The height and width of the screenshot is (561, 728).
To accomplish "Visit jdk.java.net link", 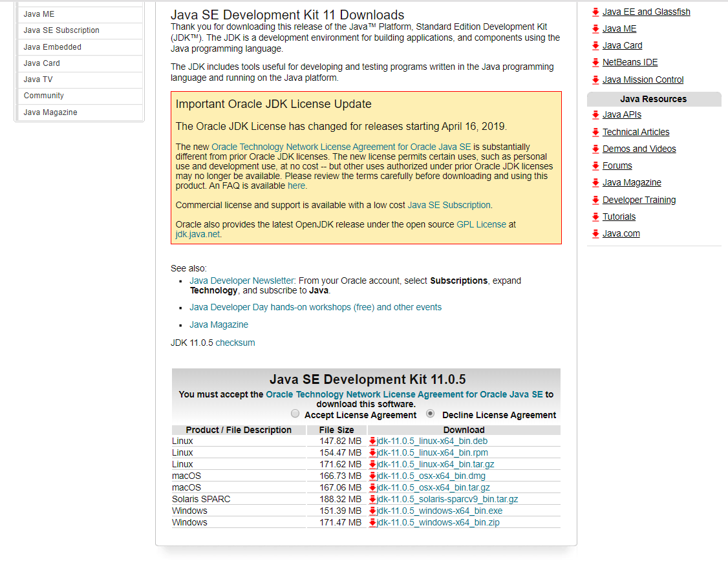I will (x=198, y=235).
